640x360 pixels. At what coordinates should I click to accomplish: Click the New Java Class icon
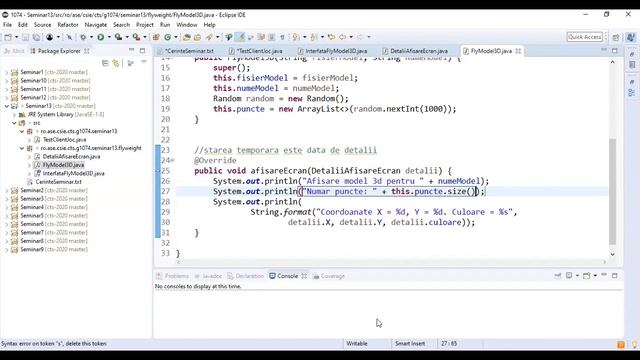pyautogui.click(x=167, y=37)
